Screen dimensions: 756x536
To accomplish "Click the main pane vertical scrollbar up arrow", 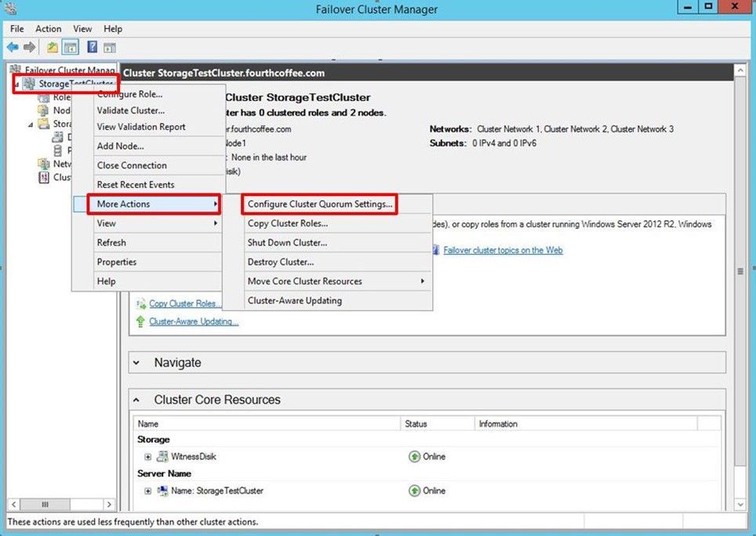I will click(740, 71).
